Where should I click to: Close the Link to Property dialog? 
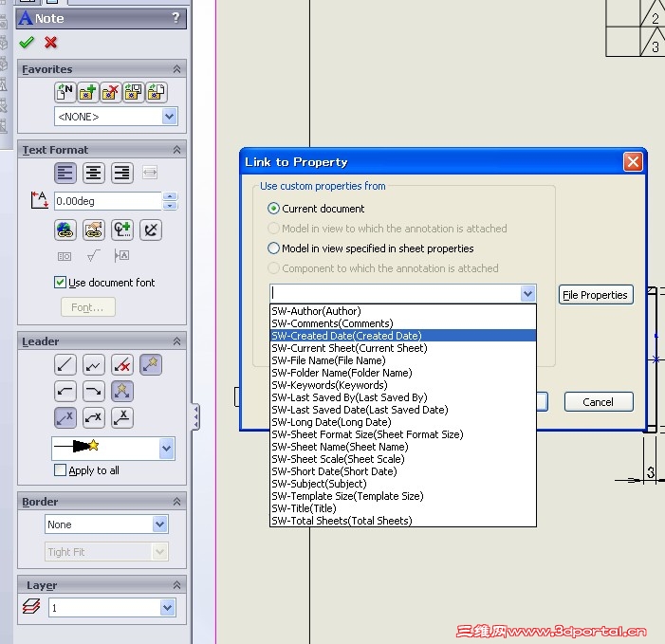click(633, 162)
